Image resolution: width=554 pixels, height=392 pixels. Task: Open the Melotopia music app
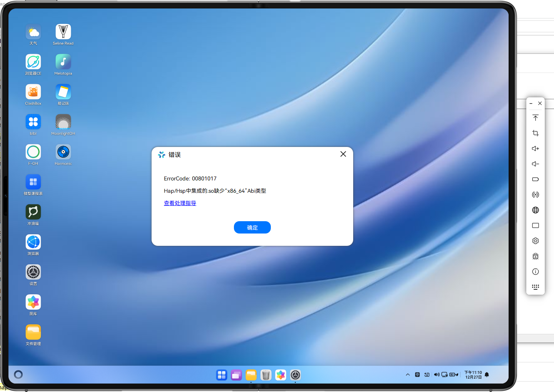tap(63, 62)
